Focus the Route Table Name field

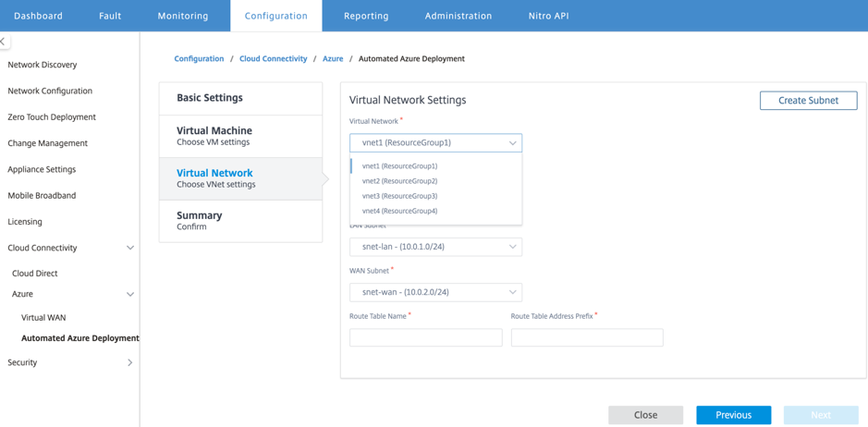click(x=426, y=337)
